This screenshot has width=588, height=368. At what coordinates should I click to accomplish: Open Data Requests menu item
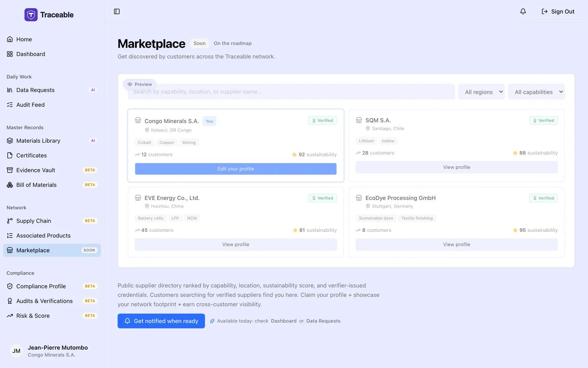point(52,90)
